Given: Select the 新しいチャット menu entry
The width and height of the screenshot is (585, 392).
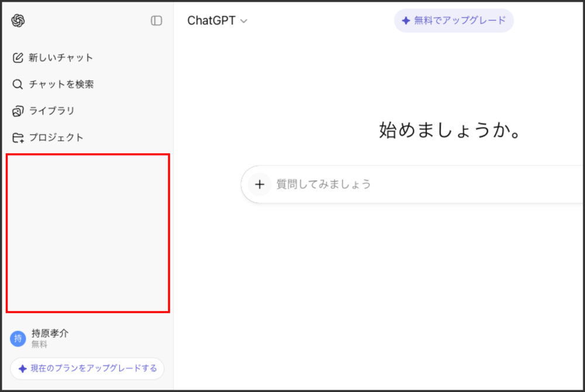Looking at the screenshot, I should pos(60,57).
